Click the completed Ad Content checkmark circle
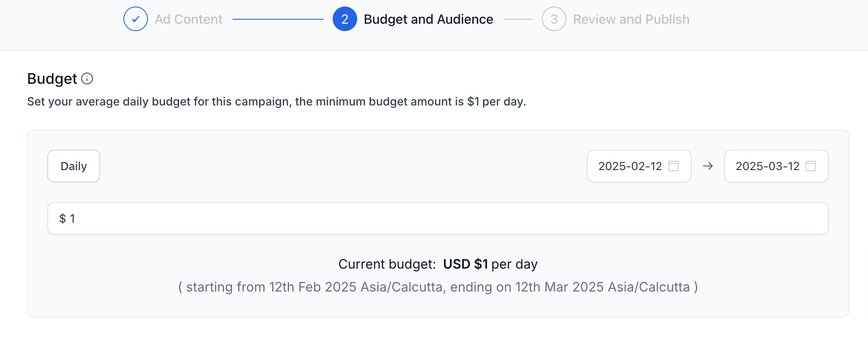 point(136,19)
